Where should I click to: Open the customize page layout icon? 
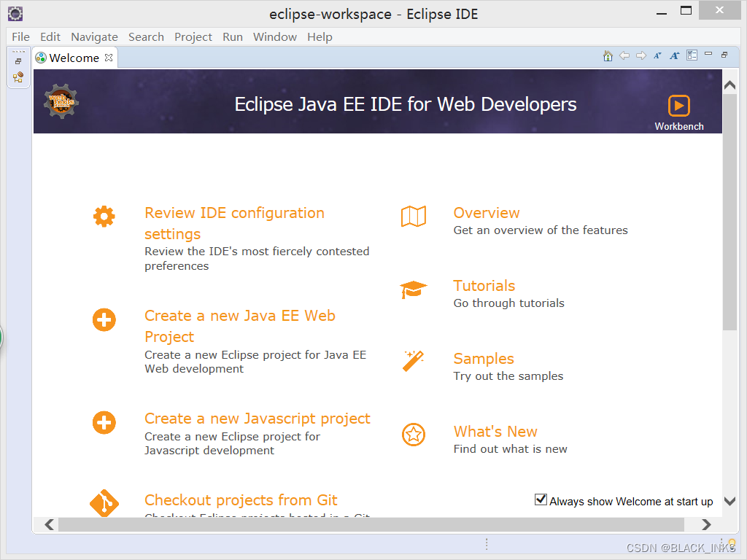click(692, 55)
